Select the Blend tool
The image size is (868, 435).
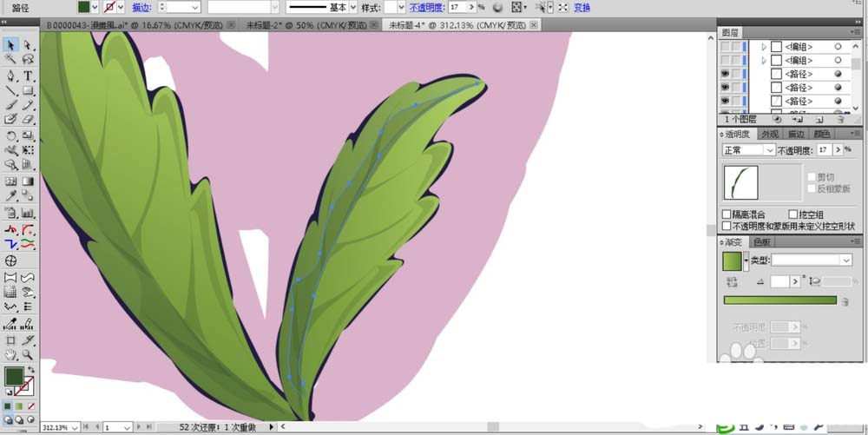click(28, 196)
